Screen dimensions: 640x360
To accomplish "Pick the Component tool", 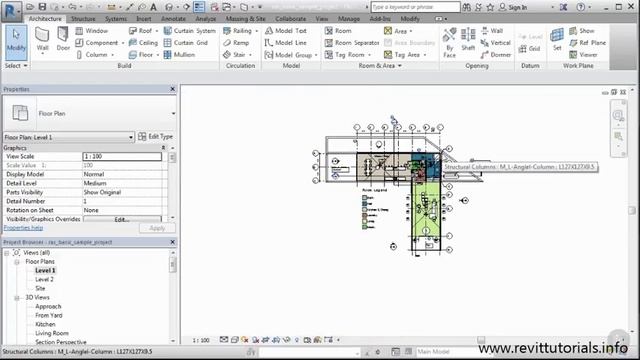I will pyautogui.click(x=97, y=42).
